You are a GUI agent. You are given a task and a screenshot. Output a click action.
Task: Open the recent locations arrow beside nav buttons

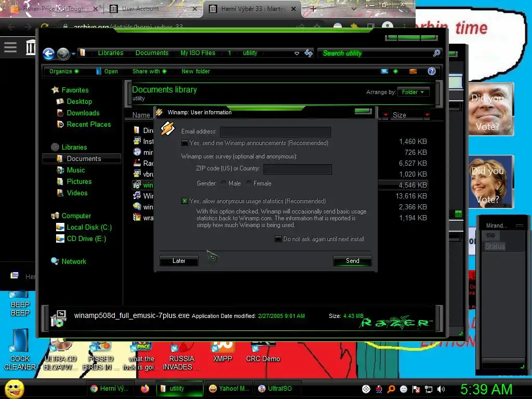pos(73,54)
